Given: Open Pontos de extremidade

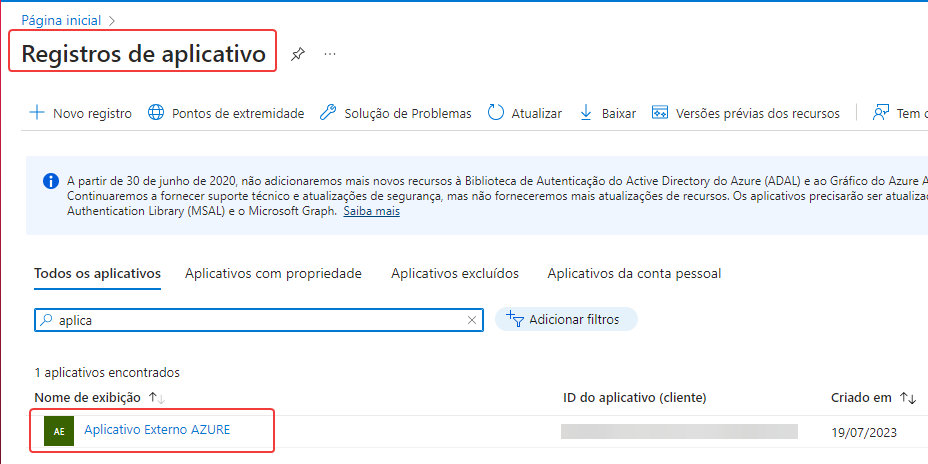Looking at the screenshot, I should [x=238, y=113].
